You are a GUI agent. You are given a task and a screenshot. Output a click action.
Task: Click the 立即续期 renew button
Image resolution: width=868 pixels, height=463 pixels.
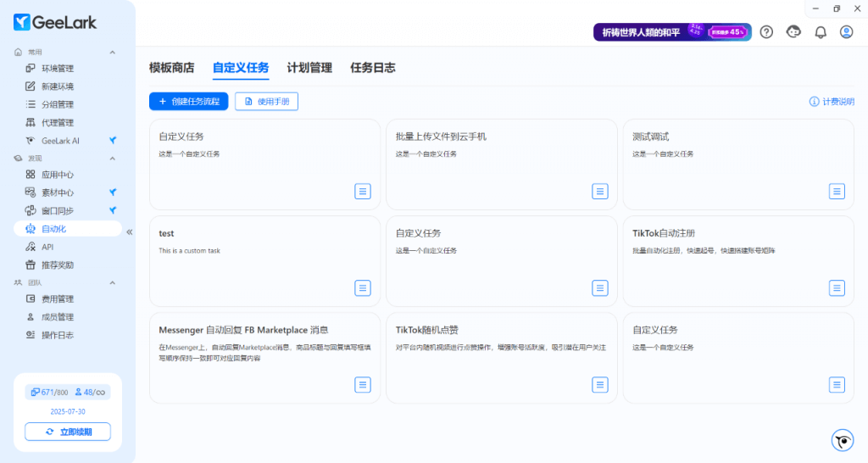[68, 432]
